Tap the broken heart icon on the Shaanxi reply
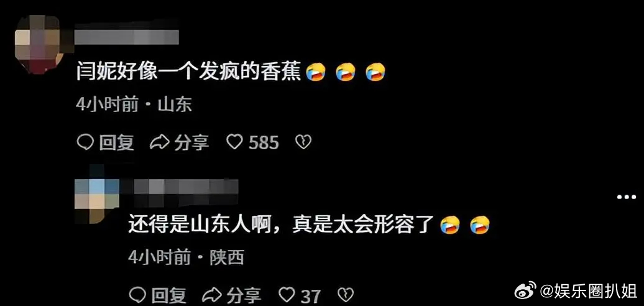 point(345,295)
